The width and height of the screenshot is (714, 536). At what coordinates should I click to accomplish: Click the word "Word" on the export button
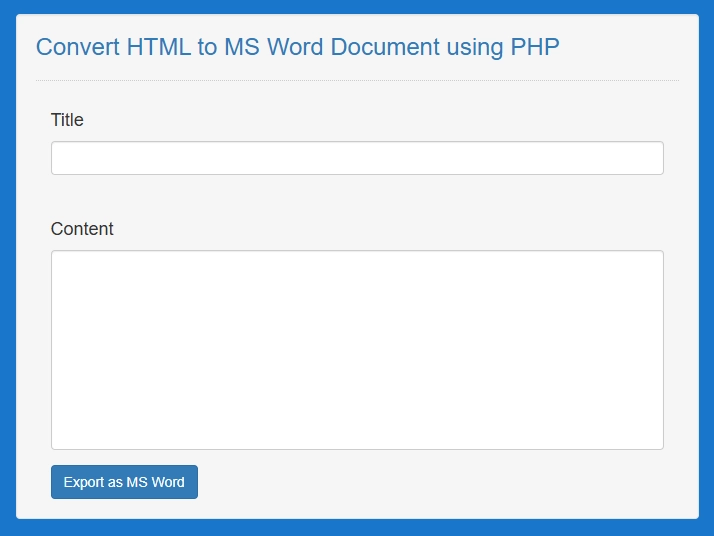(x=168, y=482)
